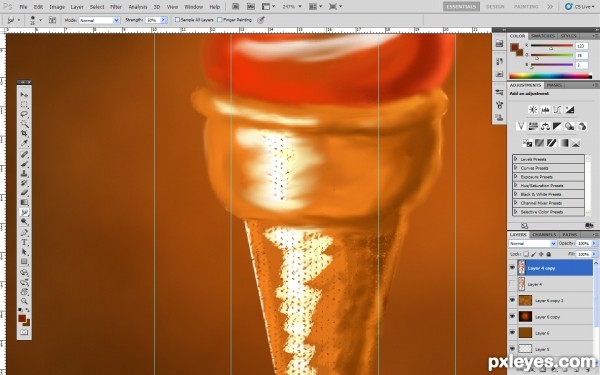Viewport: 600px width, 375px height.
Task: Click the foreground color swatch in toolbox
Action: [22, 318]
